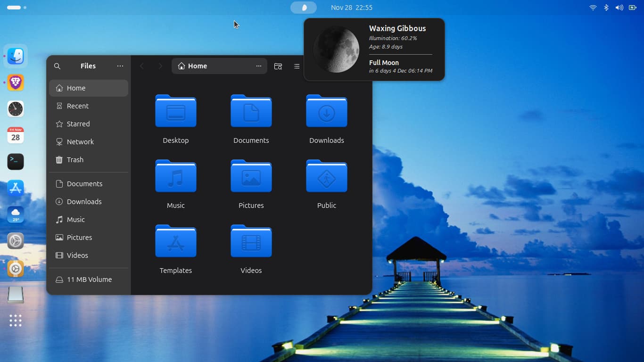Open the Brave browser from the dock
The height and width of the screenshot is (362, 644).
pos(16,82)
